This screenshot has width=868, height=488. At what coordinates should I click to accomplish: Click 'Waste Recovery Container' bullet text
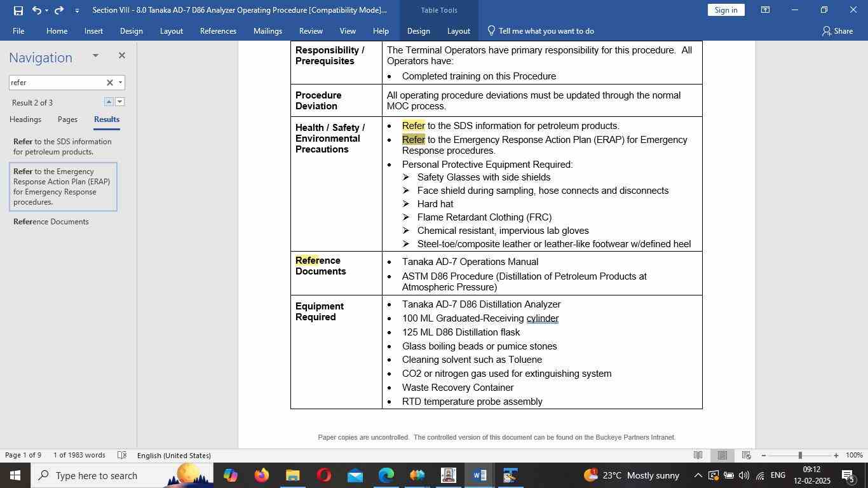pyautogui.click(x=458, y=388)
